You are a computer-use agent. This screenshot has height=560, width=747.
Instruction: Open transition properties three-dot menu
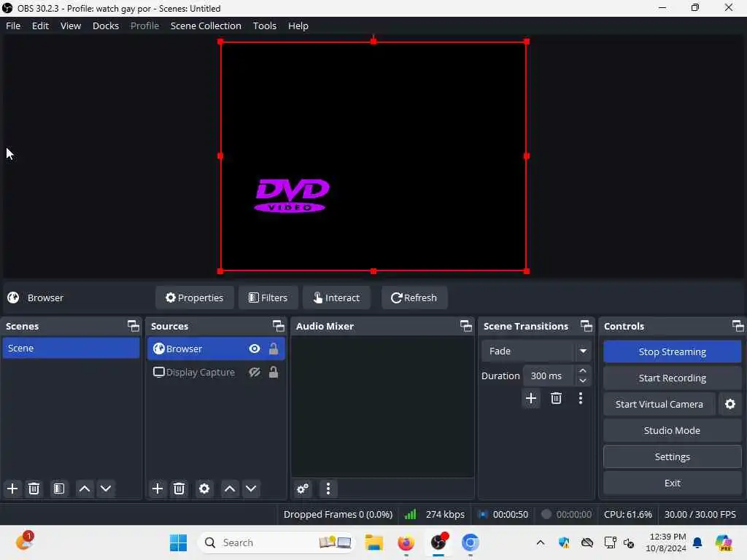point(580,398)
